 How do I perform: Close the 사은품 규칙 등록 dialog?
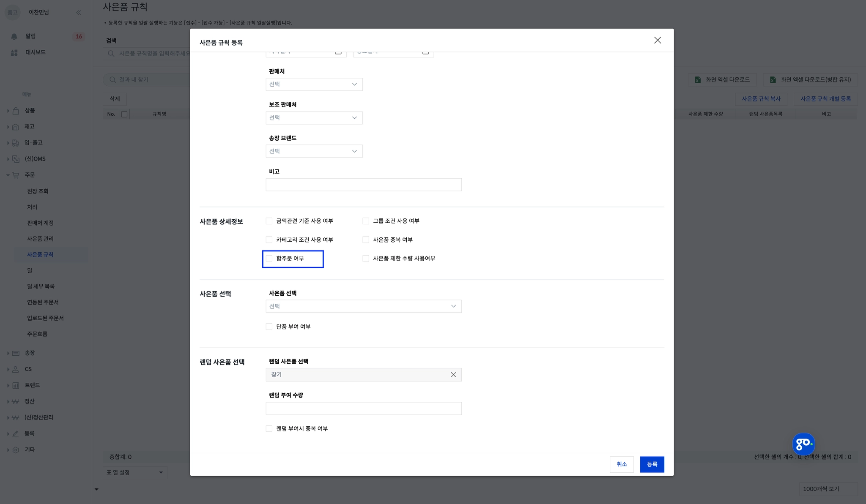pos(657,40)
